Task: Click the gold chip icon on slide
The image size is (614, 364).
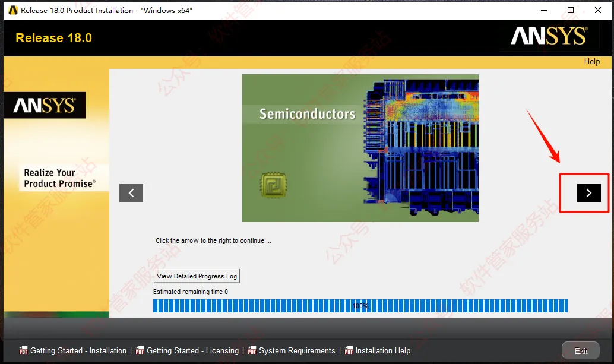Action: (273, 185)
